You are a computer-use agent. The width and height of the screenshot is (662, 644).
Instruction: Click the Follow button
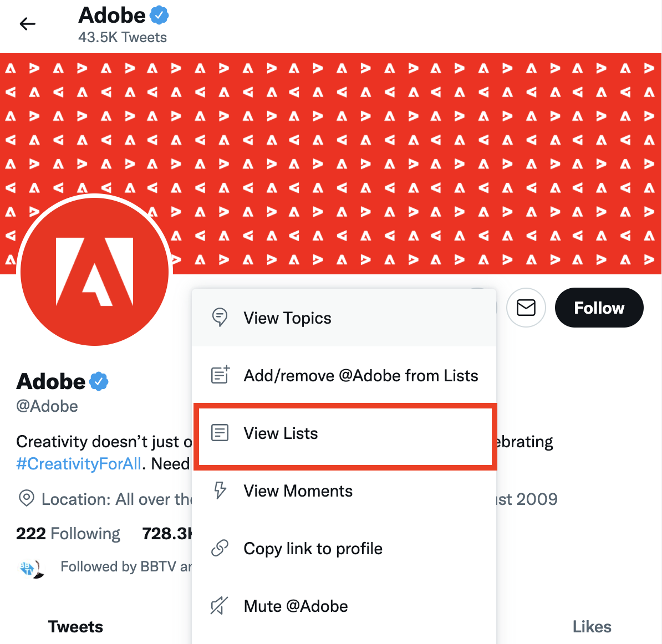[599, 308]
